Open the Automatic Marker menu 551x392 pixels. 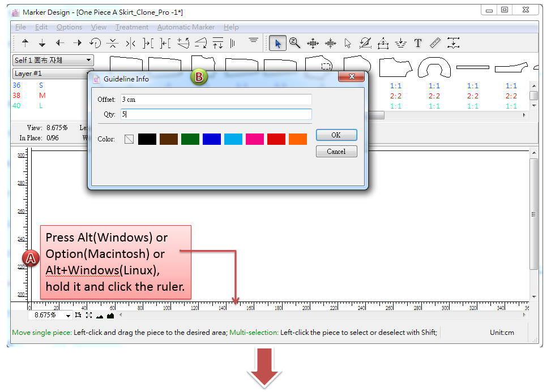click(186, 27)
